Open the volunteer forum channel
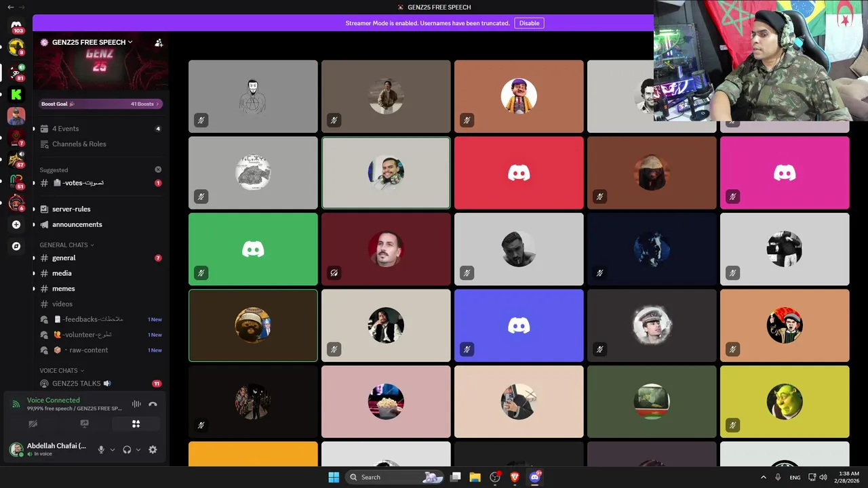 (x=101, y=335)
